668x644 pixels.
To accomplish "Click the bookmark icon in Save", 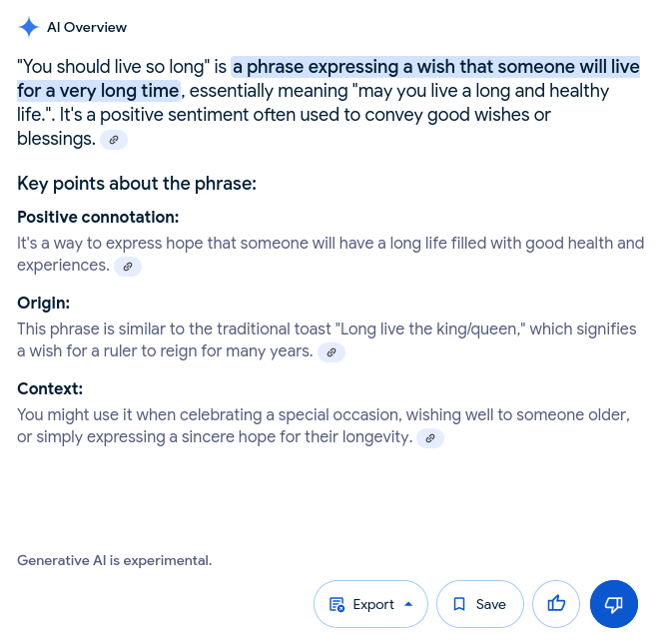I will tap(459, 604).
